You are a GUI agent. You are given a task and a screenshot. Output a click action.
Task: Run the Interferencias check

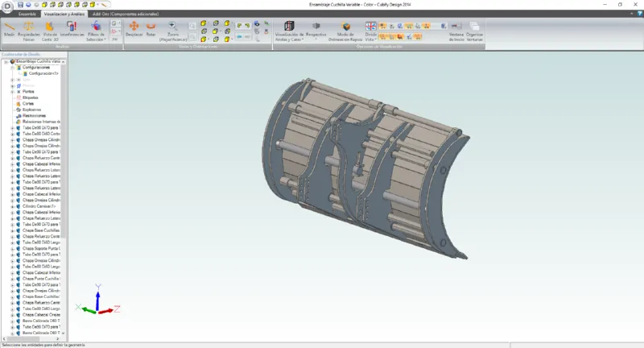[72, 29]
